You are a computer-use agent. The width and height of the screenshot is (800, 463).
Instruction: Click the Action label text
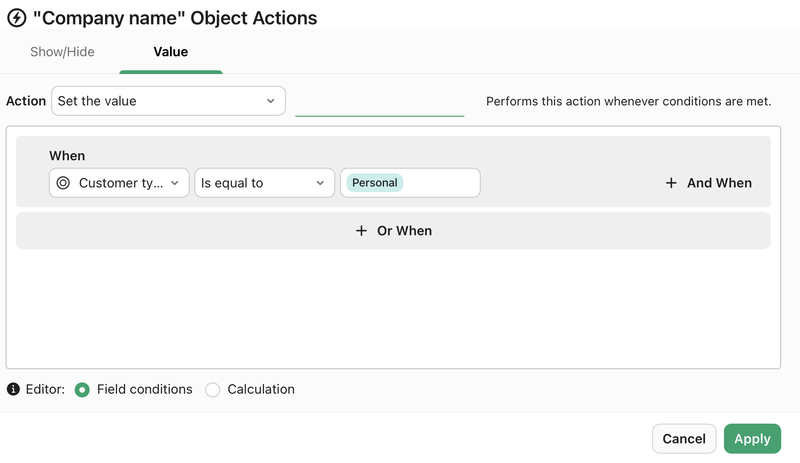click(26, 101)
